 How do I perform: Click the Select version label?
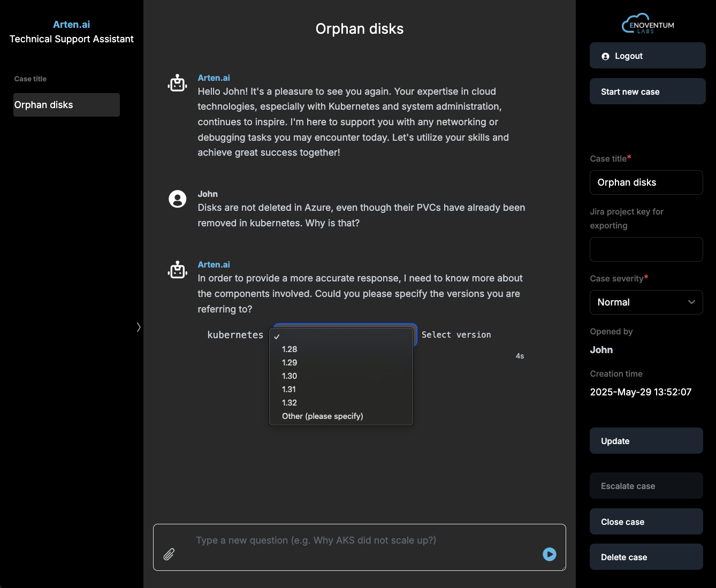point(456,335)
